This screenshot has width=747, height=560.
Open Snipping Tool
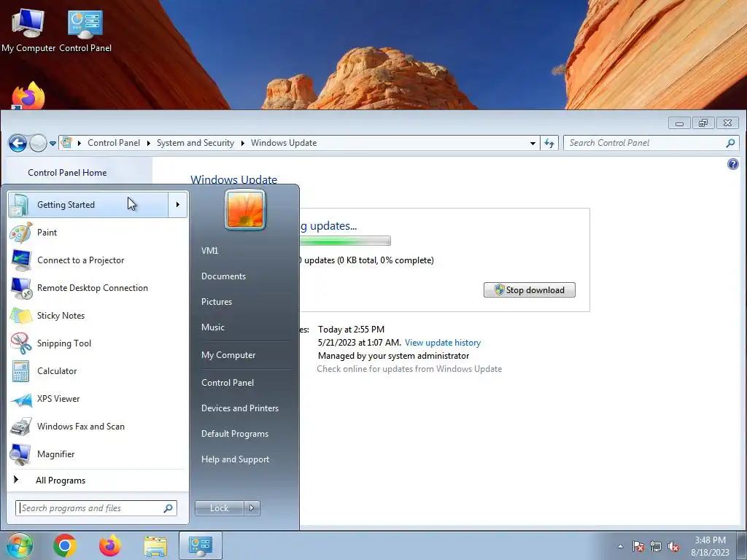click(x=97, y=343)
